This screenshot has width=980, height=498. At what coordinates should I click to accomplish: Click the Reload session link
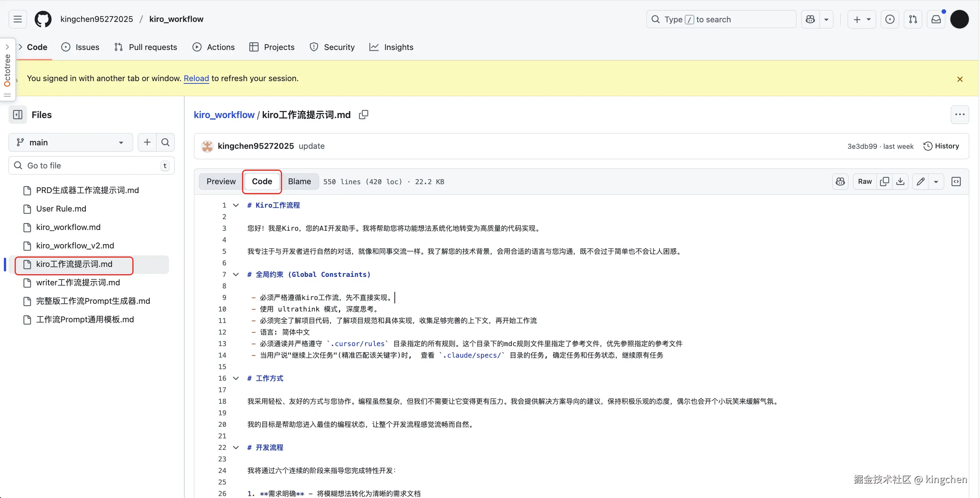(x=196, y=78)
